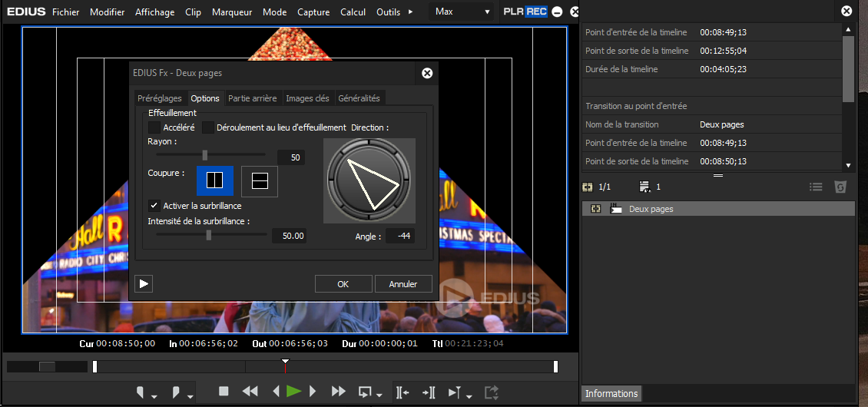Switch to the Partie arrière tab
The width and height of the screenshot is (868, 407).
(252, 98)
